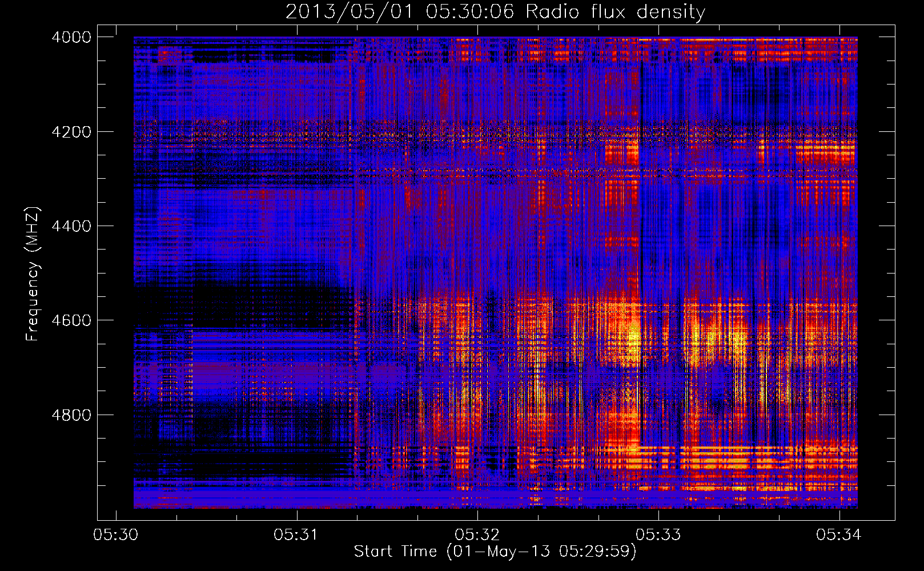Click the 05:33 time tick label

coord(658,534)
